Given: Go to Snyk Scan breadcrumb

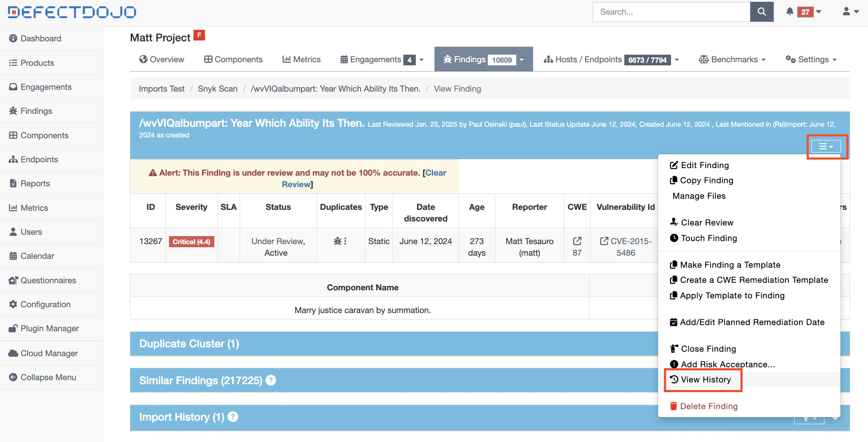Looking at the screenshot, I should (217, 89).
